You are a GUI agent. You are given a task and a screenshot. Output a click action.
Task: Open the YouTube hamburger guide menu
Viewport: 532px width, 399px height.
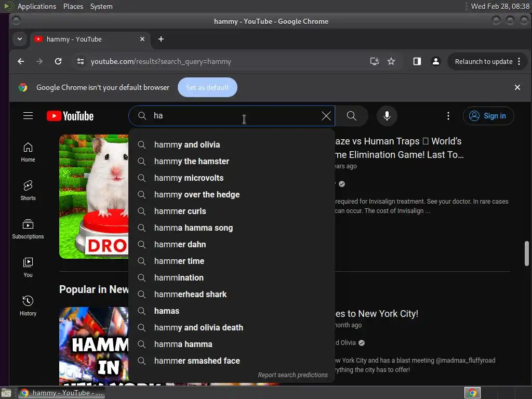28,116
